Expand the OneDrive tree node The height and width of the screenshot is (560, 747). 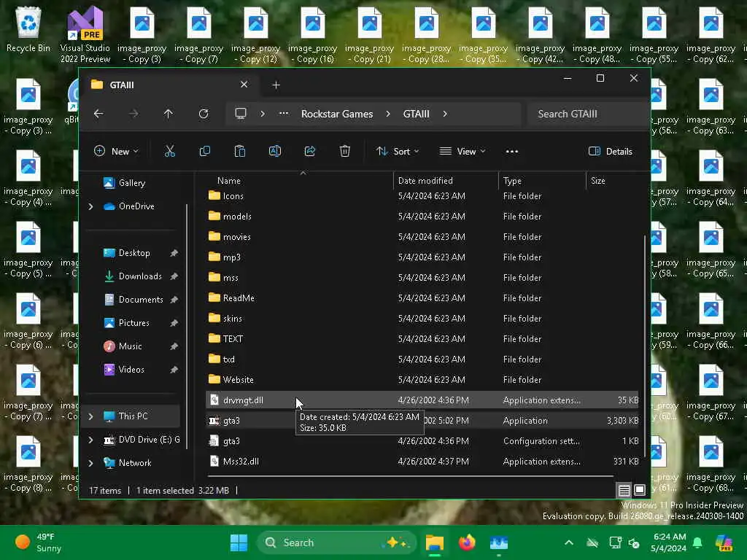click(90, 206)
